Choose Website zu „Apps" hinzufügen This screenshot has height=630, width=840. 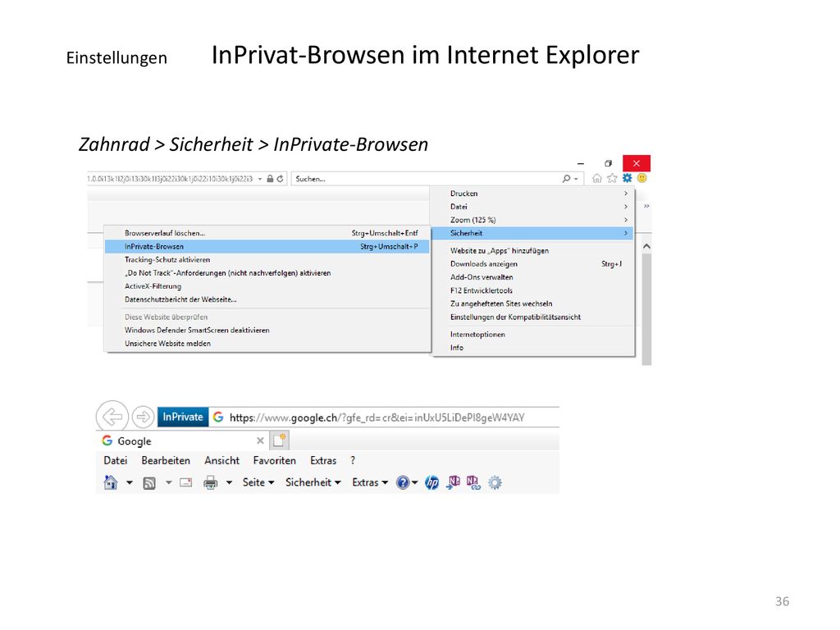(x=533, y=251)
